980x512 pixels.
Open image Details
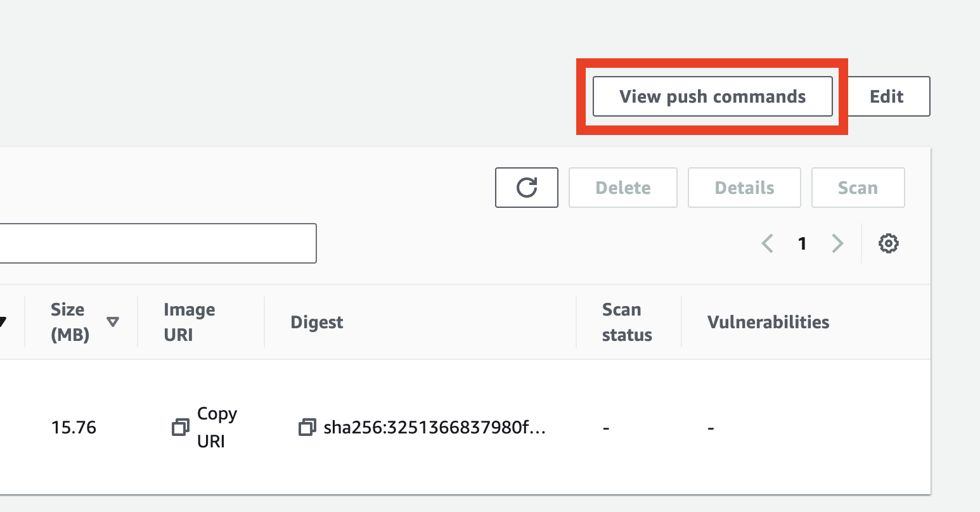[744, 188]
